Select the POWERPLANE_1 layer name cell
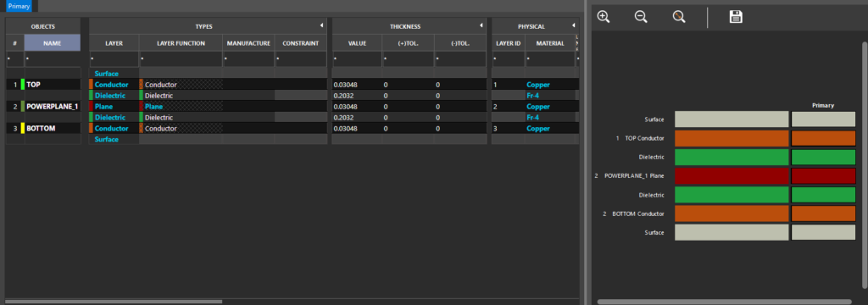 (53, 106)
